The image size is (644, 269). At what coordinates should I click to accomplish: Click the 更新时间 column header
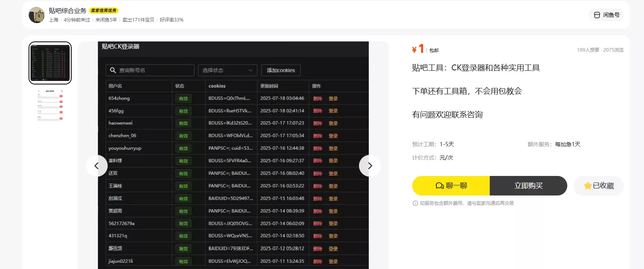(269, 86)
